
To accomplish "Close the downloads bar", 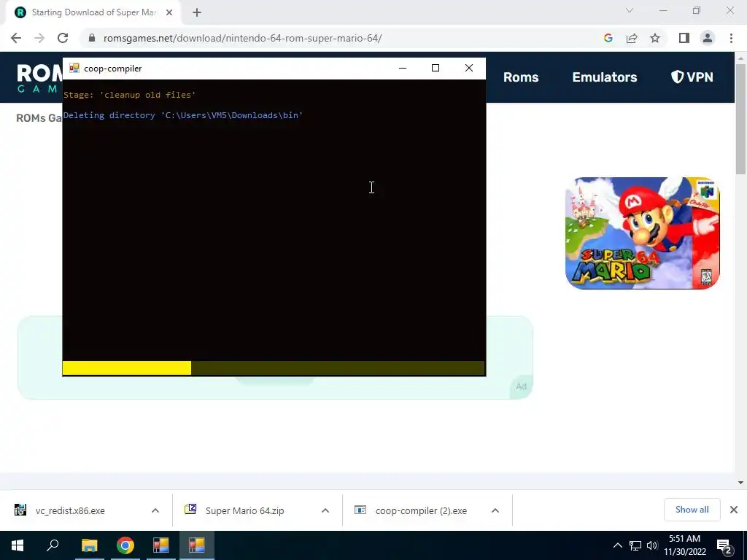I will [734, 510].
